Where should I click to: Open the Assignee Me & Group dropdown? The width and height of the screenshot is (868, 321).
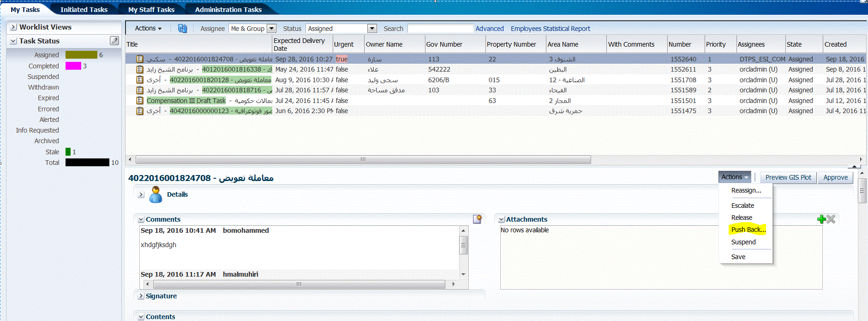pyautogui.click(x=271, y=29)
